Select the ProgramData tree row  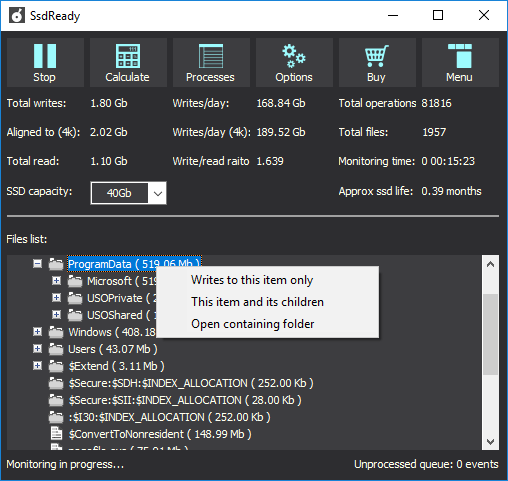coord(134,264)
